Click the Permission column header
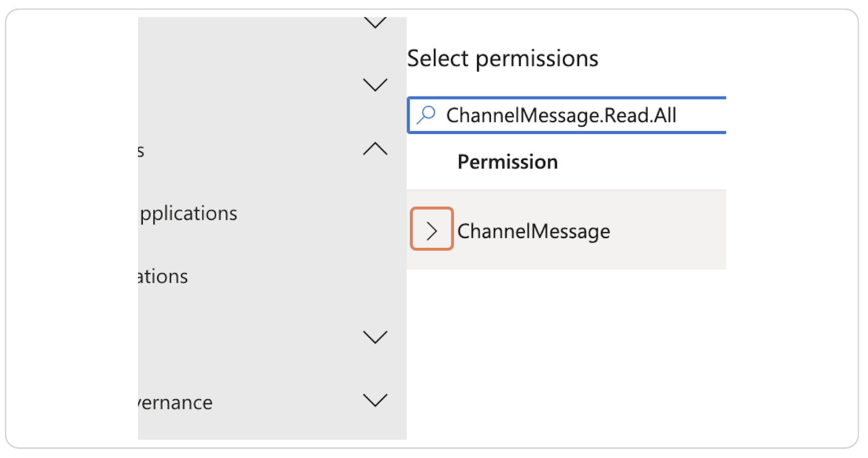This screenshot has height=458, width=868. coord(507,162)
